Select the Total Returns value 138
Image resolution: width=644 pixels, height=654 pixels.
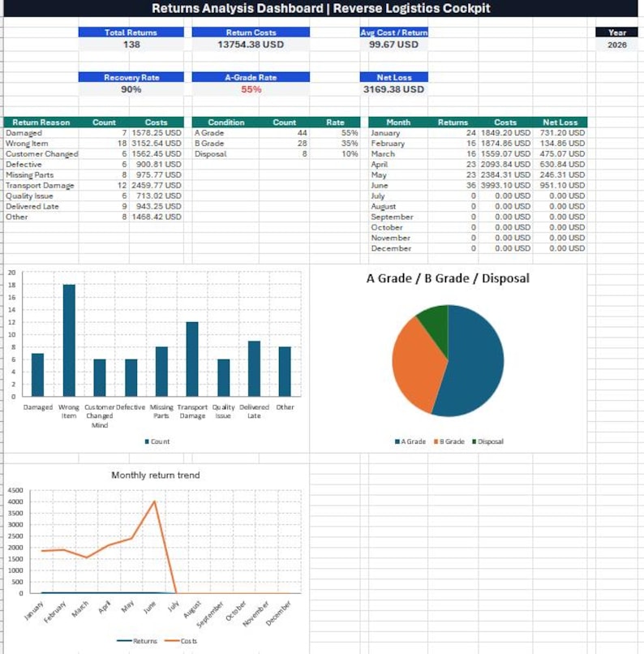point(131,44)
